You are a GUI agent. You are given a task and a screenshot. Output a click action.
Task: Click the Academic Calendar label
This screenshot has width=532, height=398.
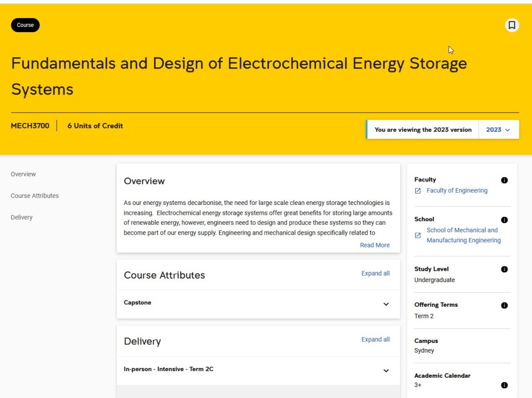[x=442, y=376]
